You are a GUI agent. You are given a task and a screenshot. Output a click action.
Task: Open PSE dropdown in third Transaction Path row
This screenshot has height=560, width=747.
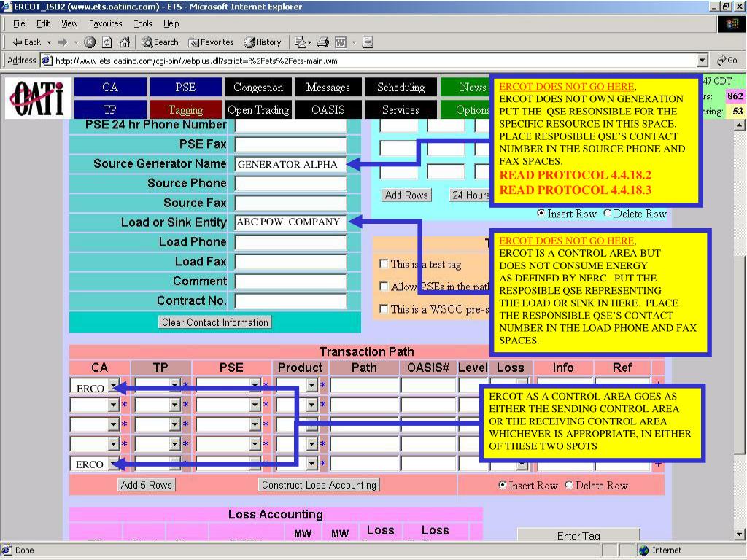tap(255, 424)
